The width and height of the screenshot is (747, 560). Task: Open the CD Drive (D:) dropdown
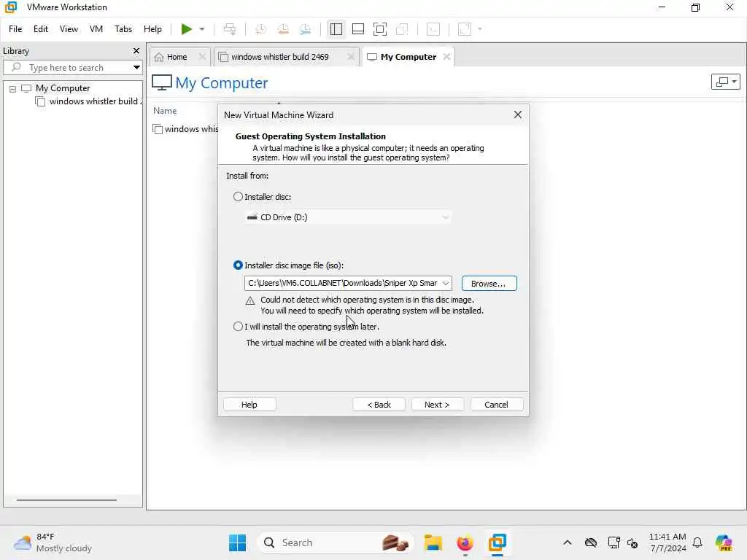pos(348,217)
